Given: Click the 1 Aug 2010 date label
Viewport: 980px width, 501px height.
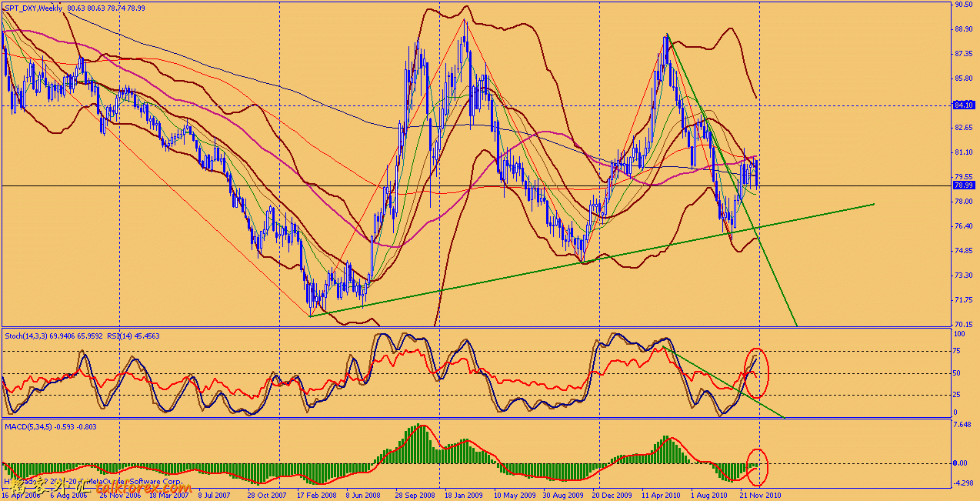Looking at the screenshot, I should tap(708, 496).
